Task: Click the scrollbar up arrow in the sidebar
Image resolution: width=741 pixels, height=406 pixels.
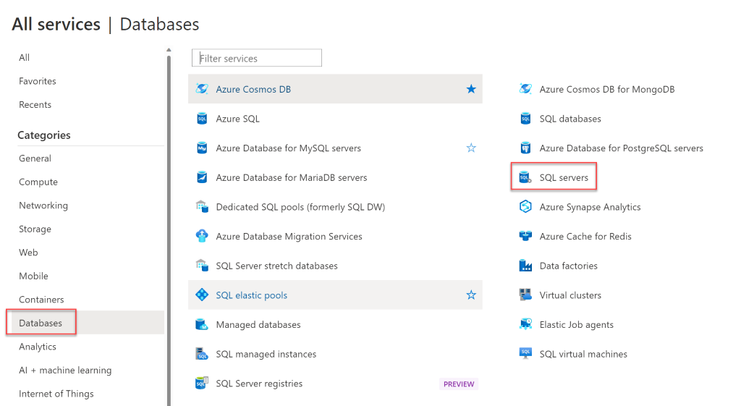Action: (169, 50)
